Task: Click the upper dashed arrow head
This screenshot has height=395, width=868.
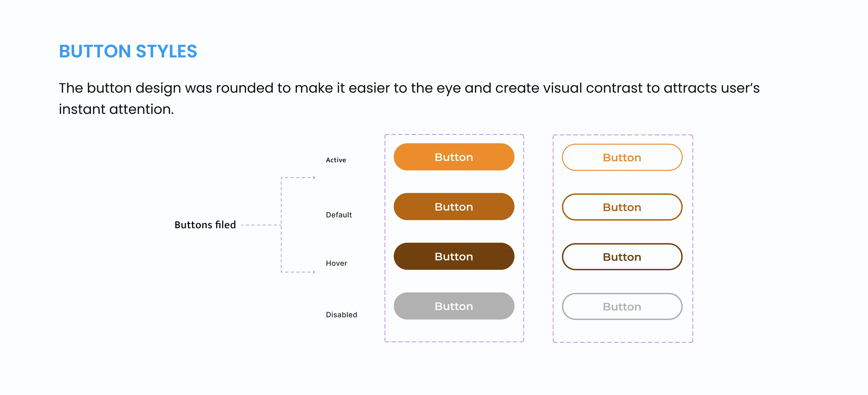Action: click(314, 177)
